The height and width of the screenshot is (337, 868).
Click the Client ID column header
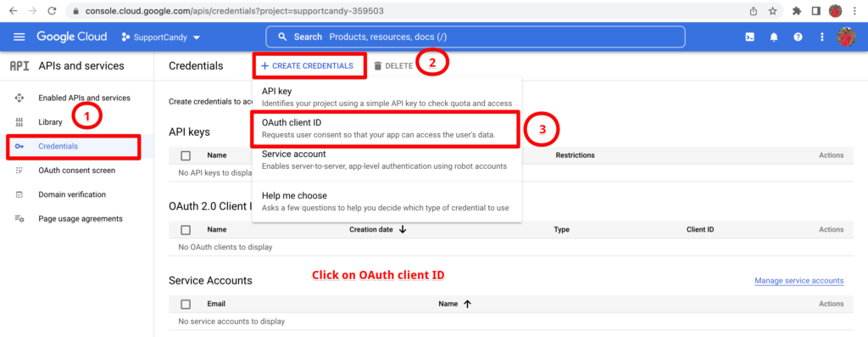700,229
